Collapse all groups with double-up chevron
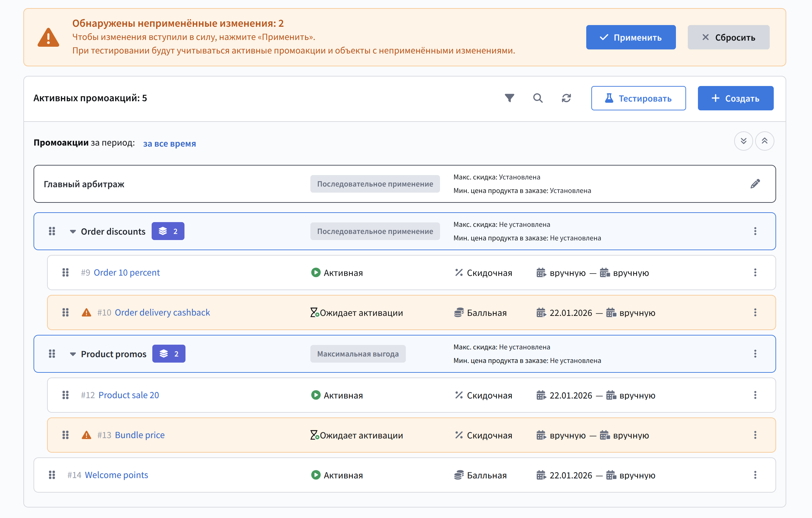 (765, 141)
